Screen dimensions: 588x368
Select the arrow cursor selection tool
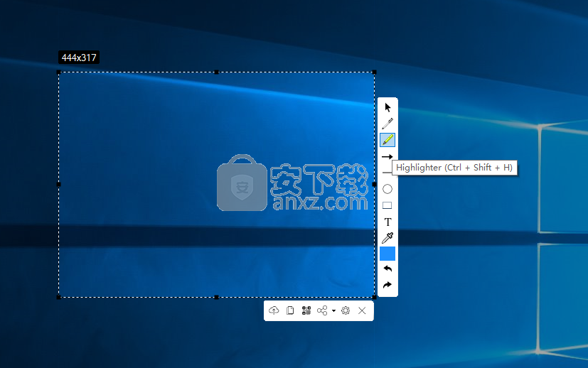[x=387, y=107]
